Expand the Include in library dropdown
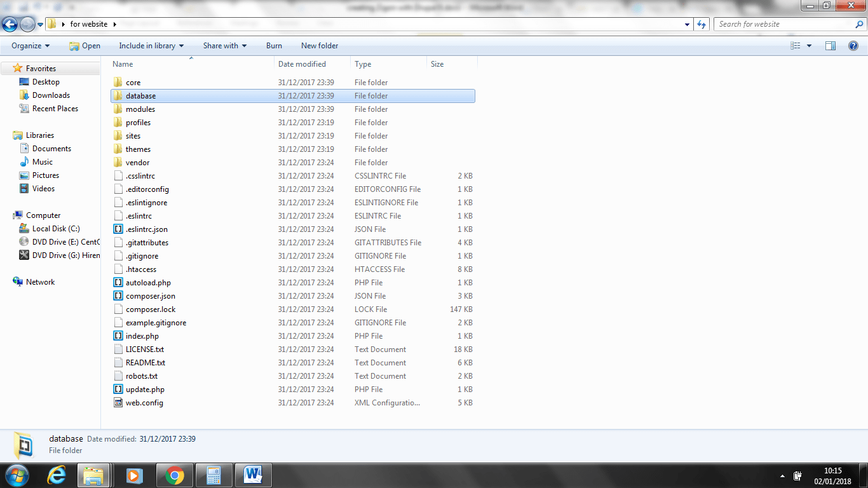The height and width of the screenshot is (488, 868). coord(151,46)
